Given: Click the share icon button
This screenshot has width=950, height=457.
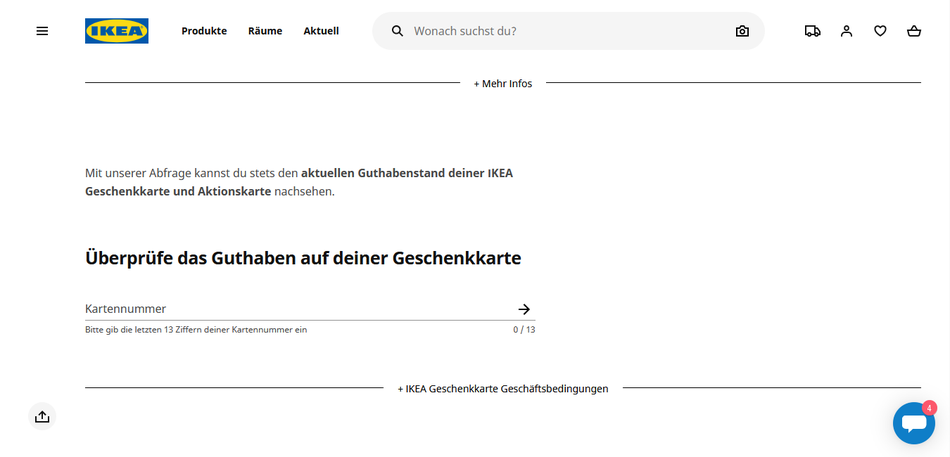Looking at the screenshot, I should (x=42, y=416).
